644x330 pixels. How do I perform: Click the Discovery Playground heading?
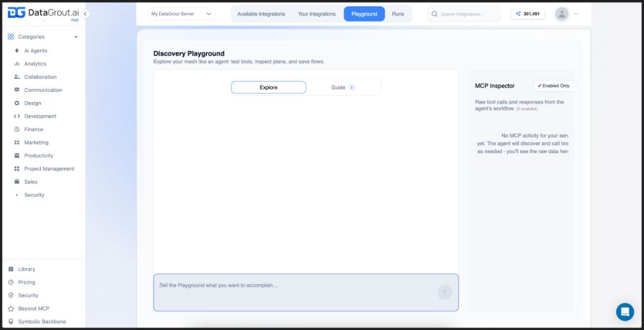(189, 54)
